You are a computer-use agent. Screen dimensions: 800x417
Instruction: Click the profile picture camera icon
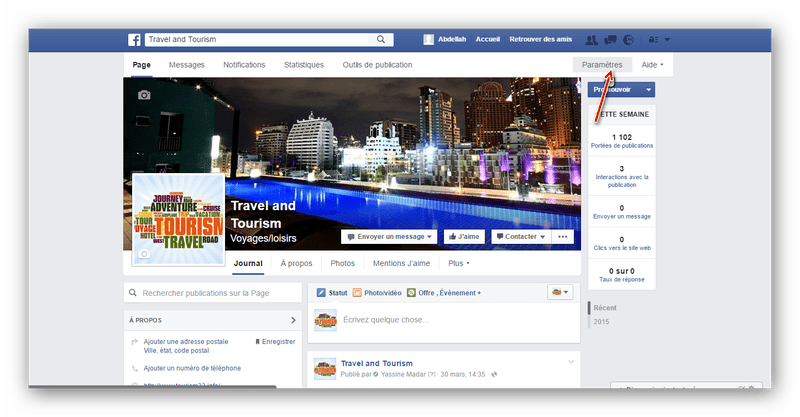point(144,254)
